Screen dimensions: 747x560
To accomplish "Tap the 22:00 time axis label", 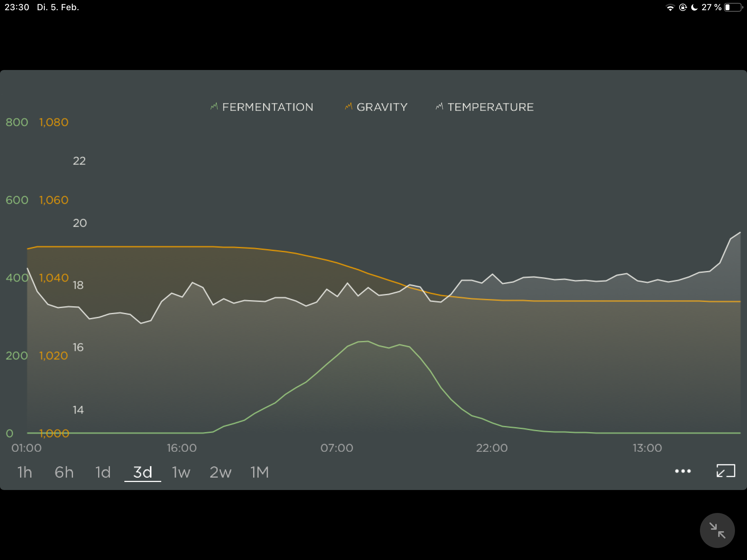I will 492,448.
